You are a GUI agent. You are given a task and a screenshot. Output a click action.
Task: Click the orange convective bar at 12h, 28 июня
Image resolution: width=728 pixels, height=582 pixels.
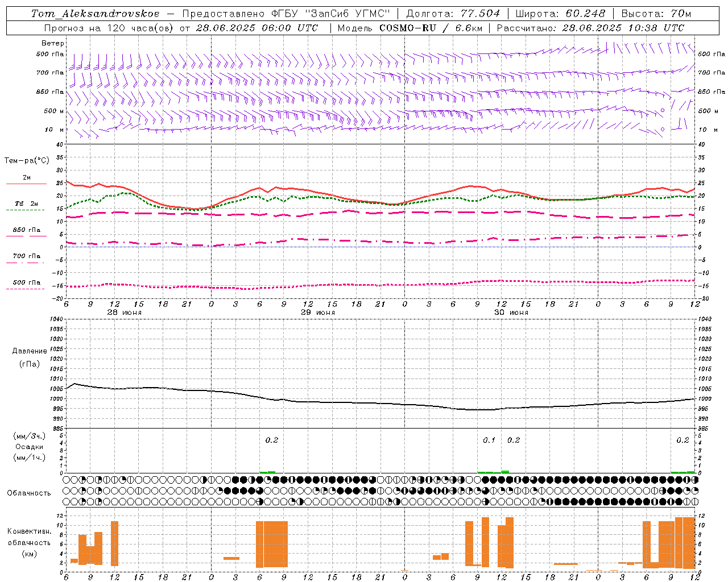pyautogui.click(x=114, y=543)
